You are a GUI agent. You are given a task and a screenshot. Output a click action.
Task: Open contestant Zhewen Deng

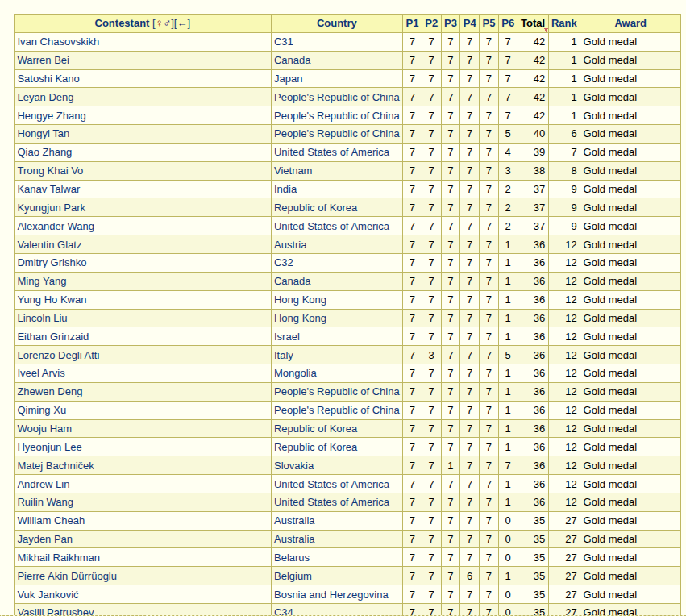pyautogui.click(x=50, y=392)
